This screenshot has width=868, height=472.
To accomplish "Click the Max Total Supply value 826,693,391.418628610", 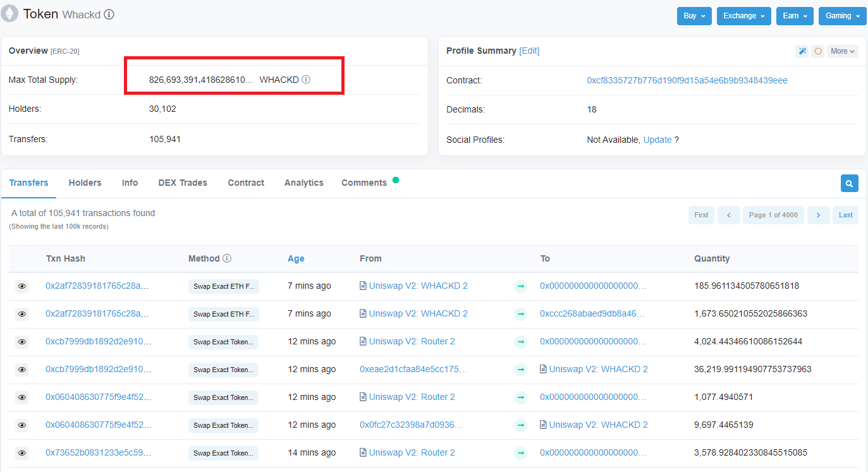I will point(201,80).
